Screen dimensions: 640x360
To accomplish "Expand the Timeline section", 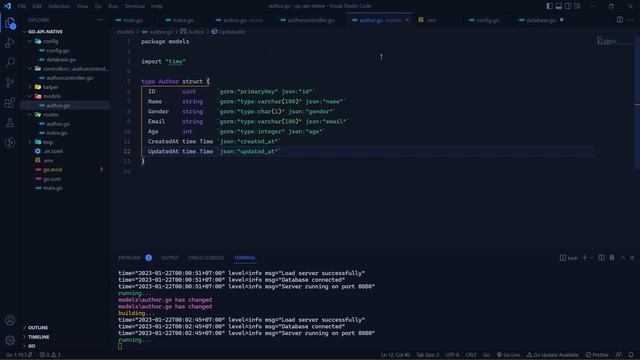I will coord(38,337).
